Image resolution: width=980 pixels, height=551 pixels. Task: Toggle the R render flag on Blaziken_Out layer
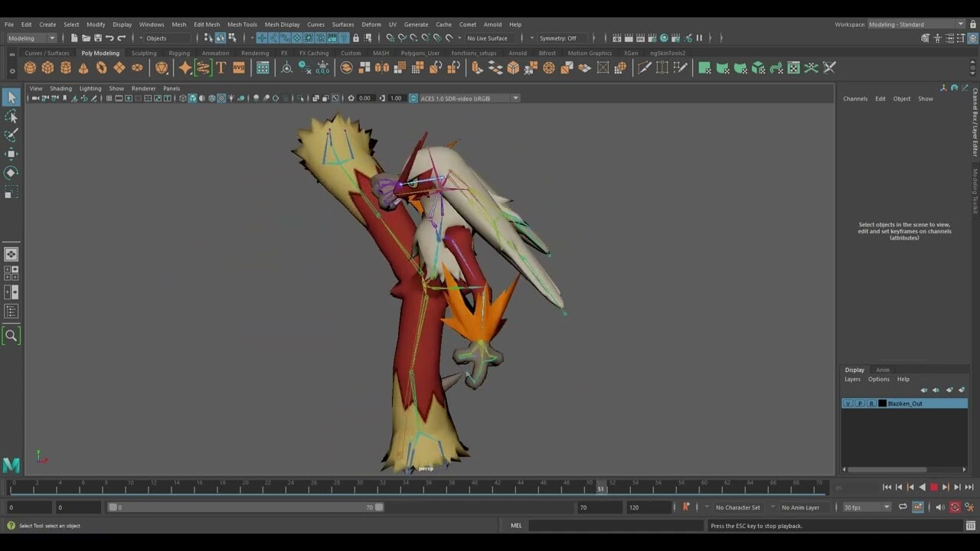click(x=871, y=403)
